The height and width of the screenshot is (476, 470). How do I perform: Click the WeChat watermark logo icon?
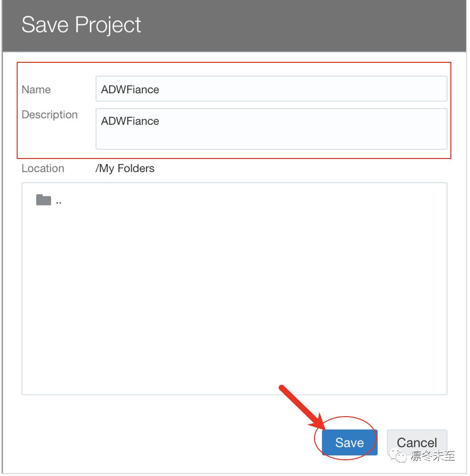pyautogui.click(x=398, y=456)
